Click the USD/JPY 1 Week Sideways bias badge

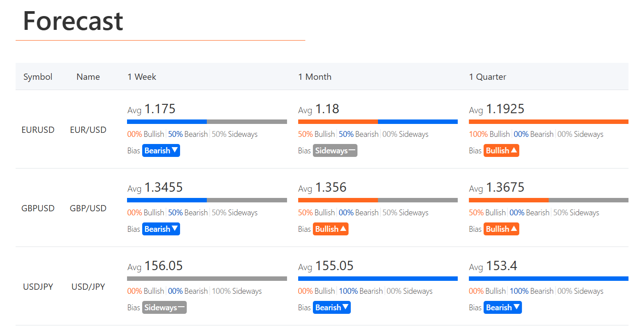(164, 308)
